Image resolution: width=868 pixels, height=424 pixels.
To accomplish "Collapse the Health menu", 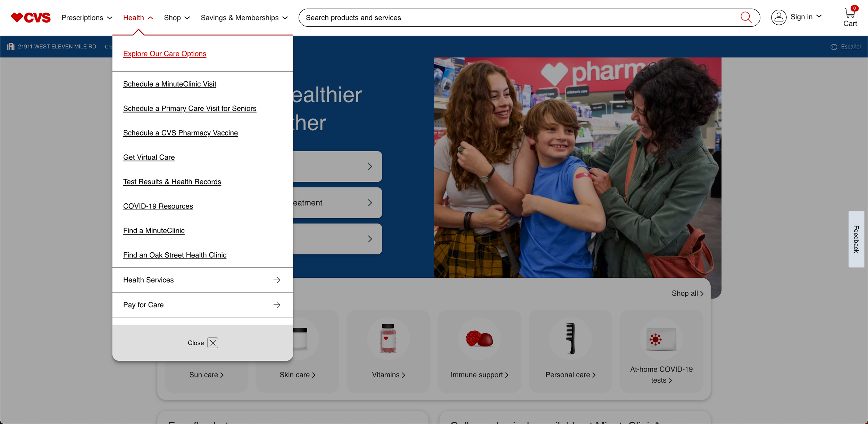I will (138, 18).
